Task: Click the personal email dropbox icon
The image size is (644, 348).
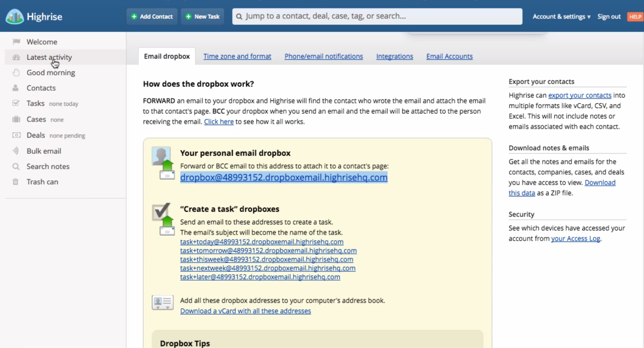Action: (163, 163)
